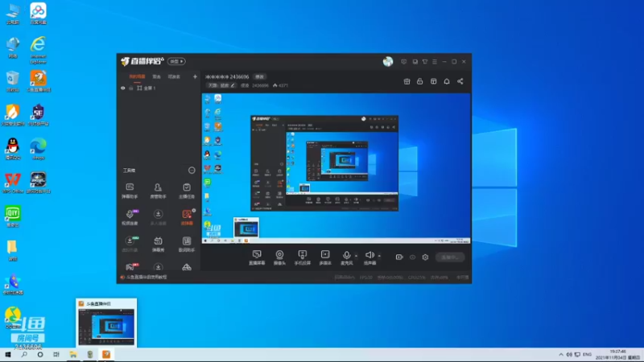The height and width of the screenshot is (362, 644).
Task: Open stream settings gear icon
Action: tap(425, 257)
